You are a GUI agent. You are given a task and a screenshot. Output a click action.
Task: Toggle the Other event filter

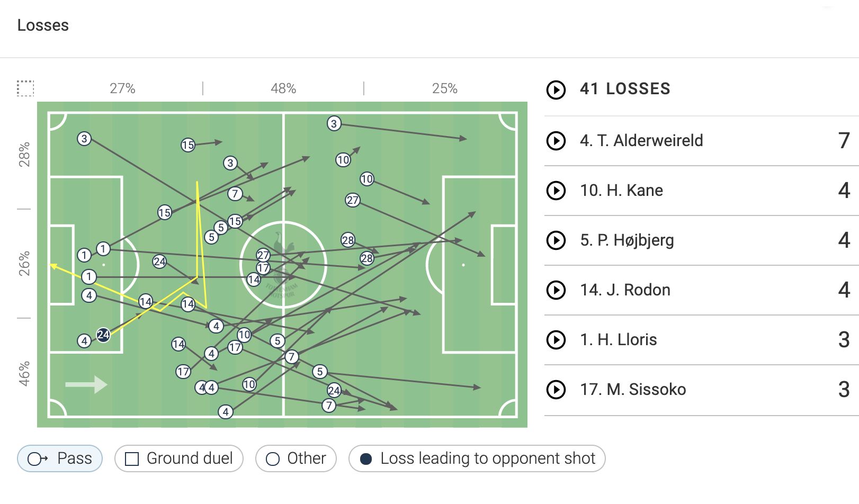click(296, 458)
